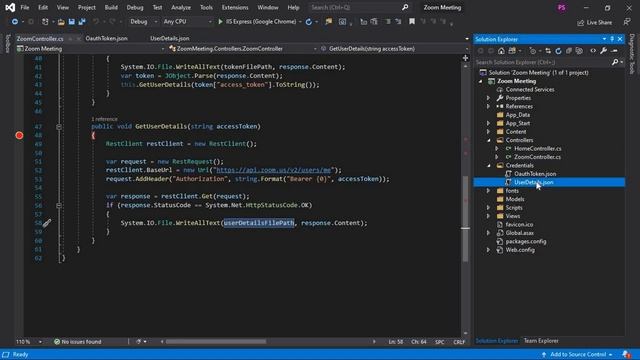Click the '1 reference' CodeLens link

104,119
